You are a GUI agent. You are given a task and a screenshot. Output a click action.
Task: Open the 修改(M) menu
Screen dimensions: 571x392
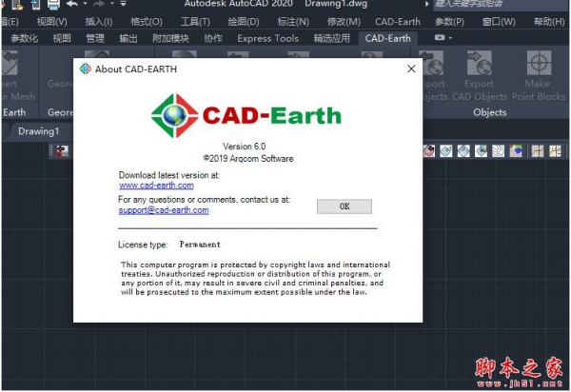pyautogui.click(x=344, y=22)
